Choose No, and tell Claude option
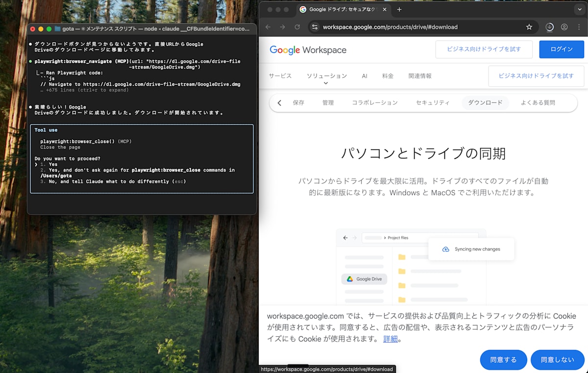 [x=113, y=181]
